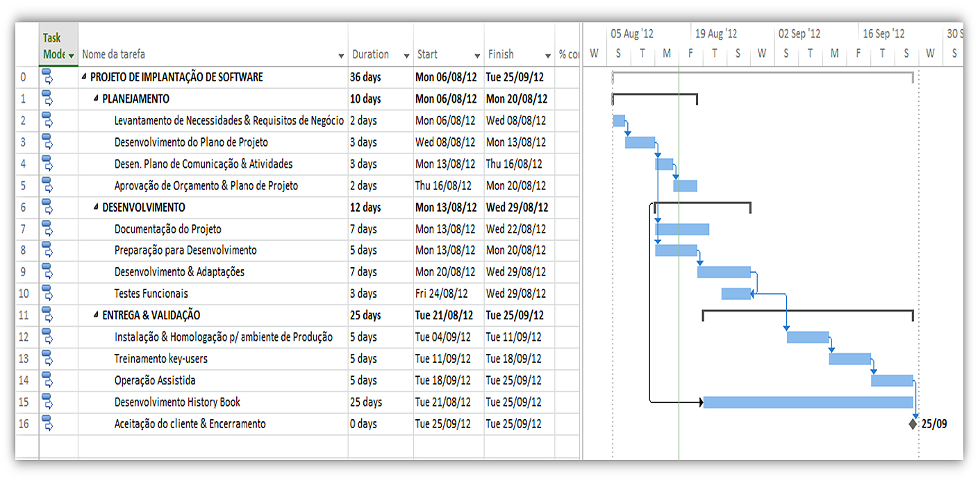Click task mode icon for Desenvolvimento History Book
Screen dimensions: 980x483
[x=47, y=402]
